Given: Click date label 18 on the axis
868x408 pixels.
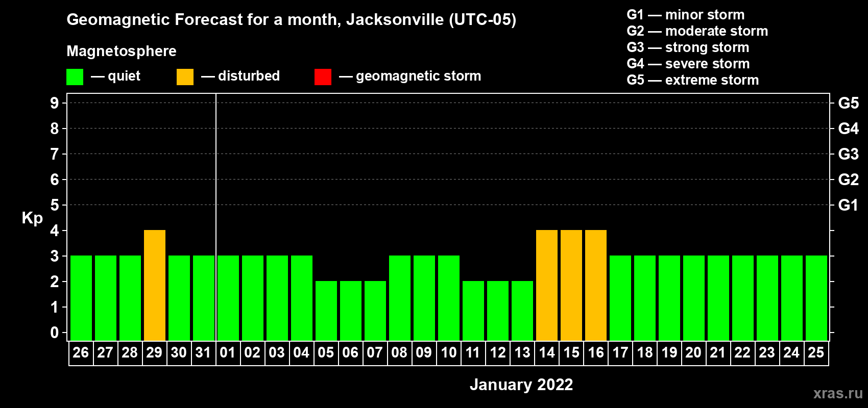Looking at the screenshot, I should click(644, 352).
